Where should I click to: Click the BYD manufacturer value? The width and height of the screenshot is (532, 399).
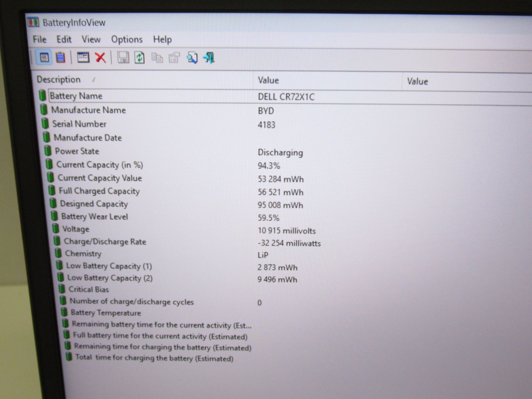point(266,111)
